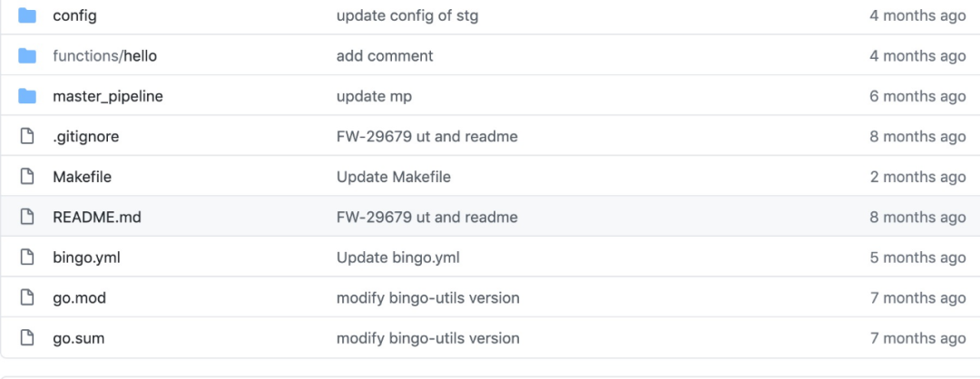Click the README.md file icon
This screenshot has width=980, height=379.
27,218
